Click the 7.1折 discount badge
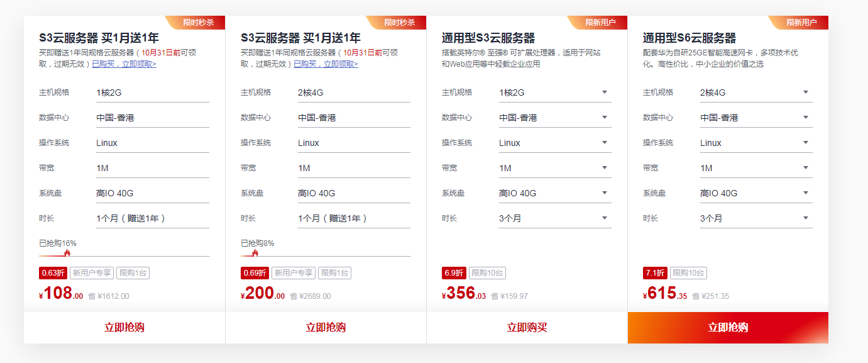The image size is (868, 363). [655, 273]
